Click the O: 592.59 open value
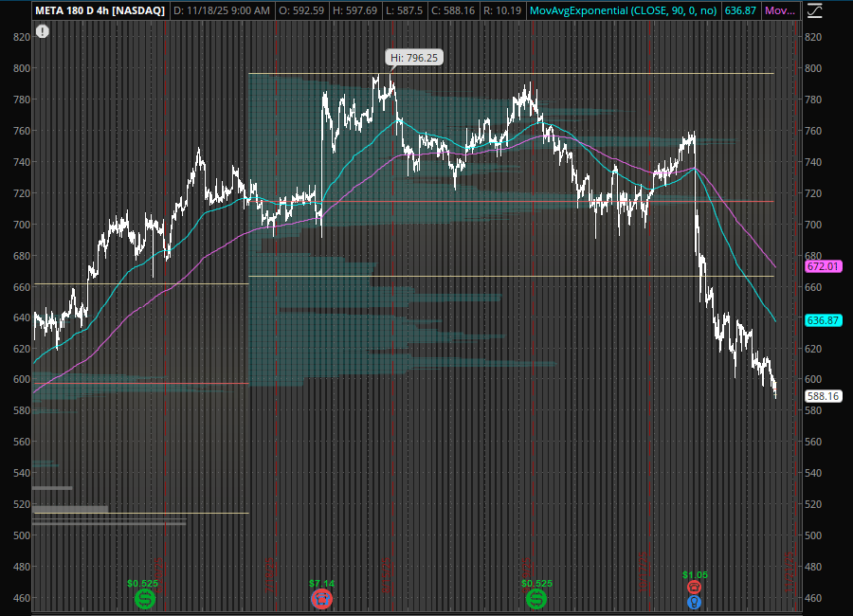Image resolution: width=853 pixels, height=616 pixels. [300, 10]
